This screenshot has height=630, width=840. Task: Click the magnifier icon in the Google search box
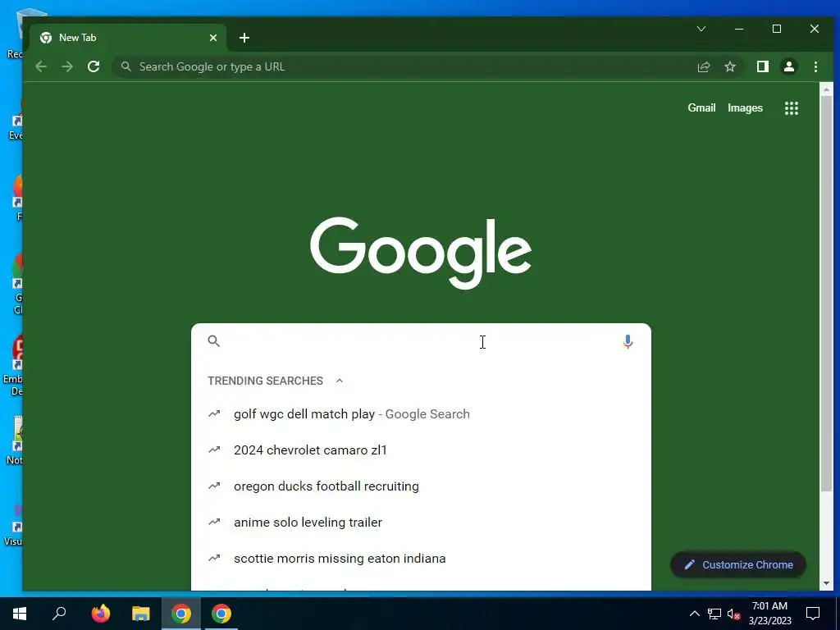click(x=214, y=340)
